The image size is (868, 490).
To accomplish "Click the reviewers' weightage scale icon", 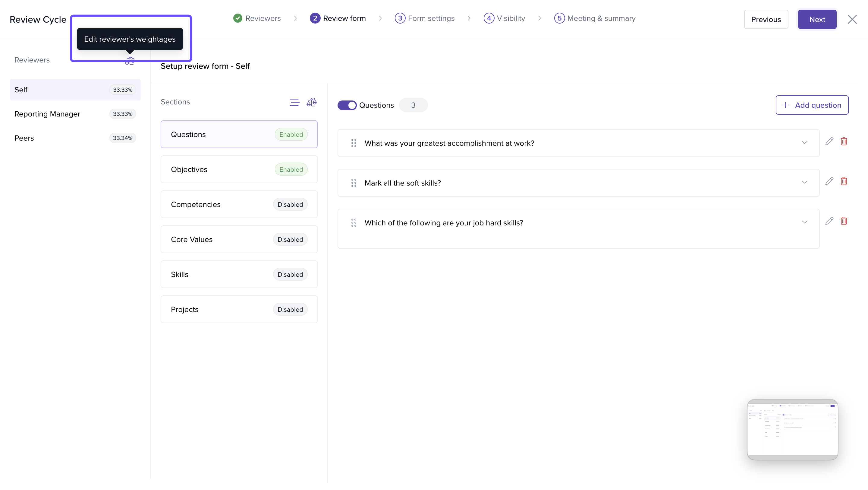I will coord(130,61).
